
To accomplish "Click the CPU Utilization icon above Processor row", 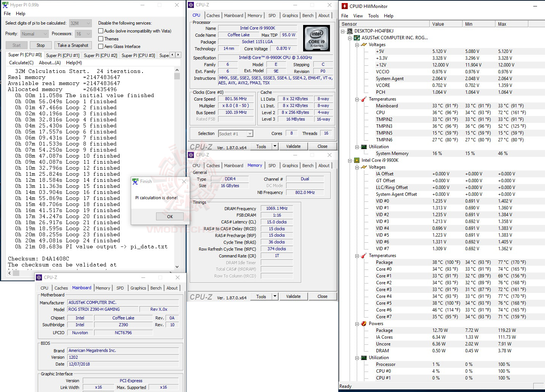I will pyautogui.click(x=364, y=358).
